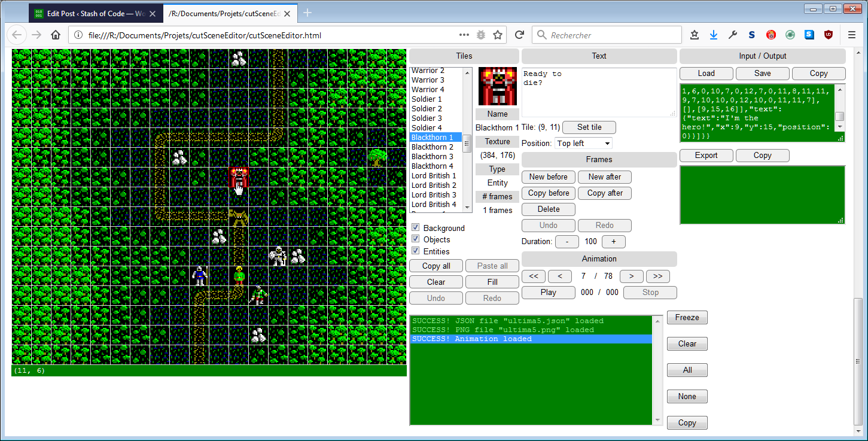
Task: Reload the page
Action: point(519,35)
